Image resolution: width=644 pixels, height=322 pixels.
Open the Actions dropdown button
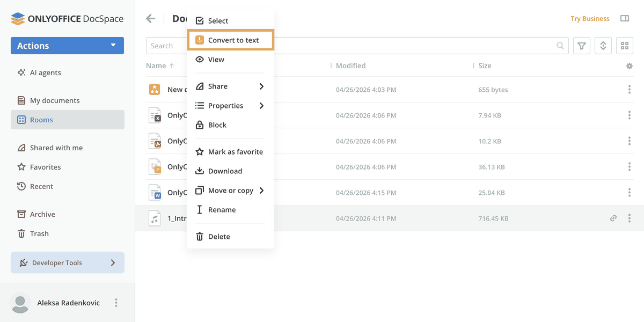tap(67, 46)
